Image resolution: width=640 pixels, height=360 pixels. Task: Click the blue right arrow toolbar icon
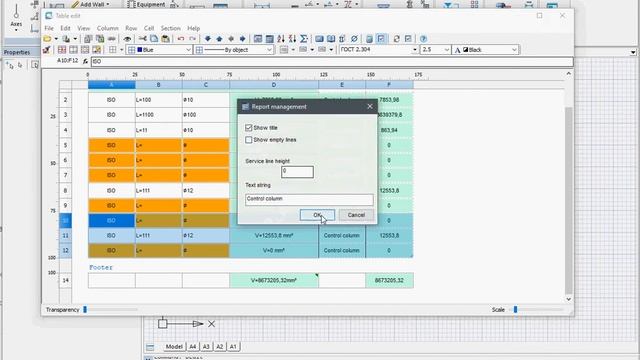[x=242, y=39]
